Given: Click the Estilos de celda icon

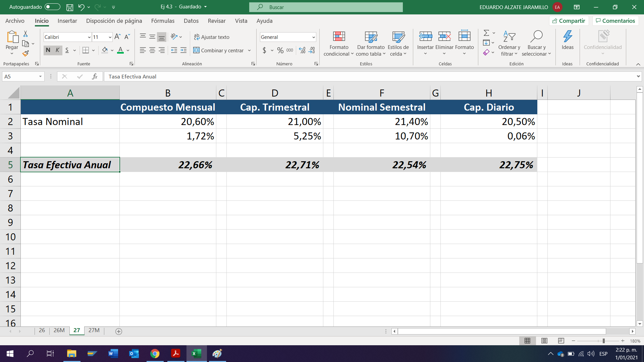Looking at the screenshot, I should [398, 43].
